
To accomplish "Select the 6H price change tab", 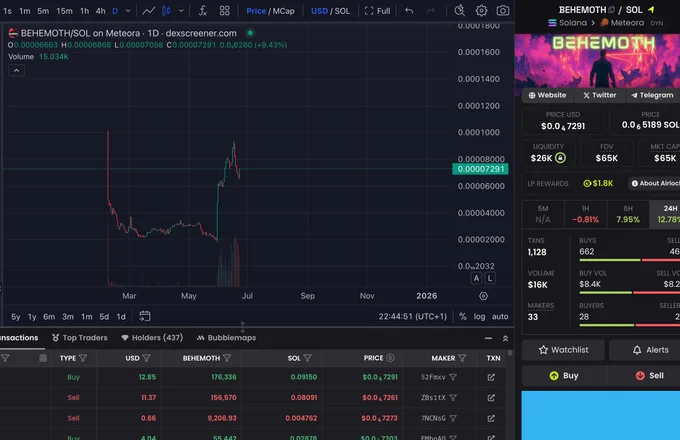I will (628, 214).
